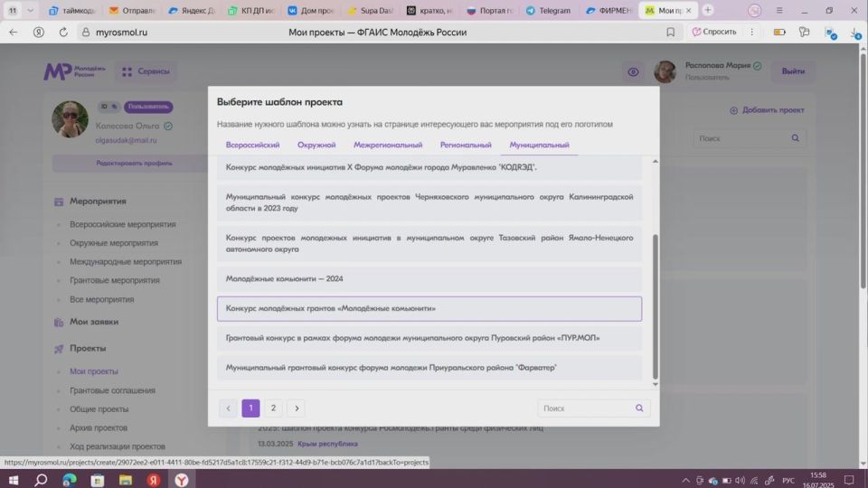Open page 2 of the templates
Screen dimensions: 868x488
[273, 408]
